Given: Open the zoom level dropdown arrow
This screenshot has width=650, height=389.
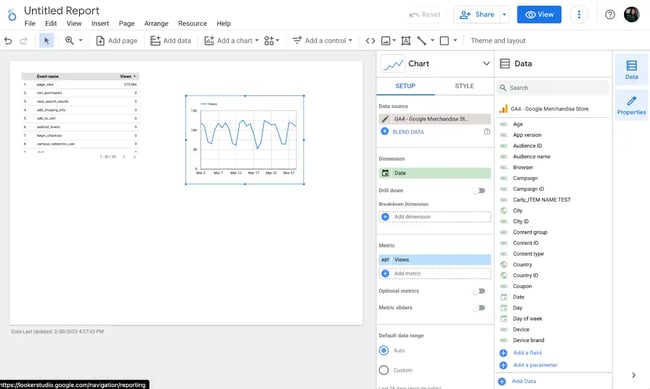Looking at the screenshot, I should pyautogui.click(x=80, y=41).
